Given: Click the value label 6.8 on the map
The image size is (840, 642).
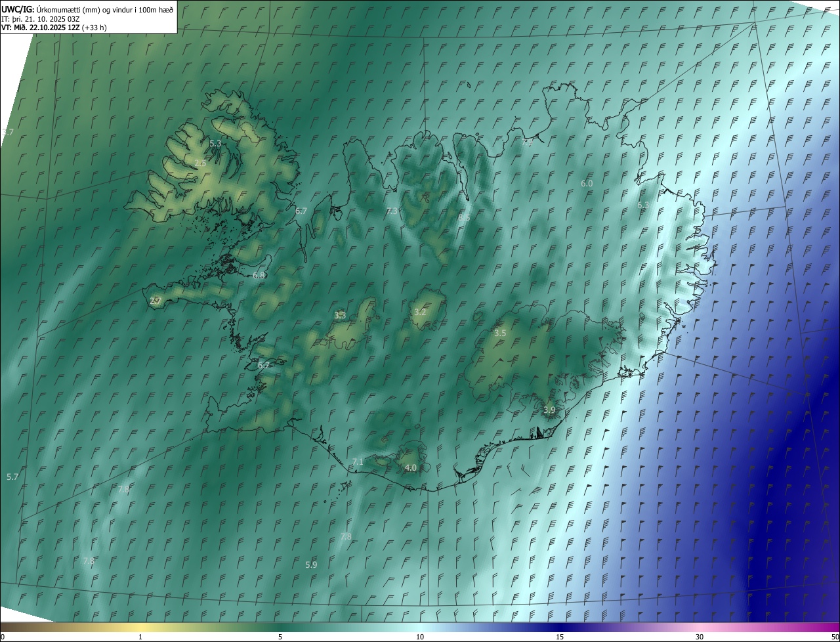Looking at the screenshot, I should (x=259, y=275).
